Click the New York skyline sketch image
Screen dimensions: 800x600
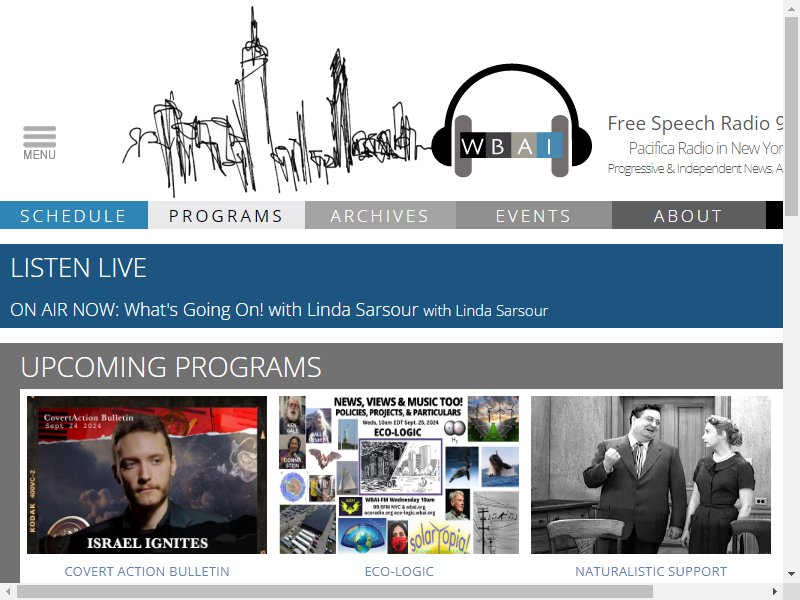pyautogui.click(x=276, y=102)
